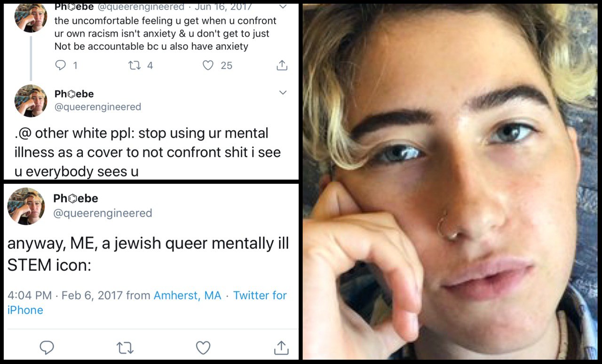Open avatar on STEM icon tweet
This screenshot has width=602, height=364.
[26, 206]
